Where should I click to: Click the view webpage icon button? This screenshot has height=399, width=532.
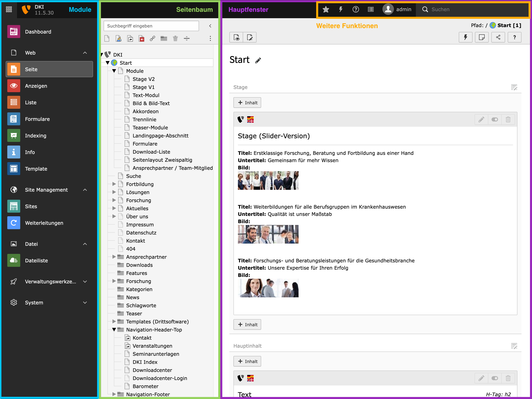pyautogui.click(x=236, y=37)
